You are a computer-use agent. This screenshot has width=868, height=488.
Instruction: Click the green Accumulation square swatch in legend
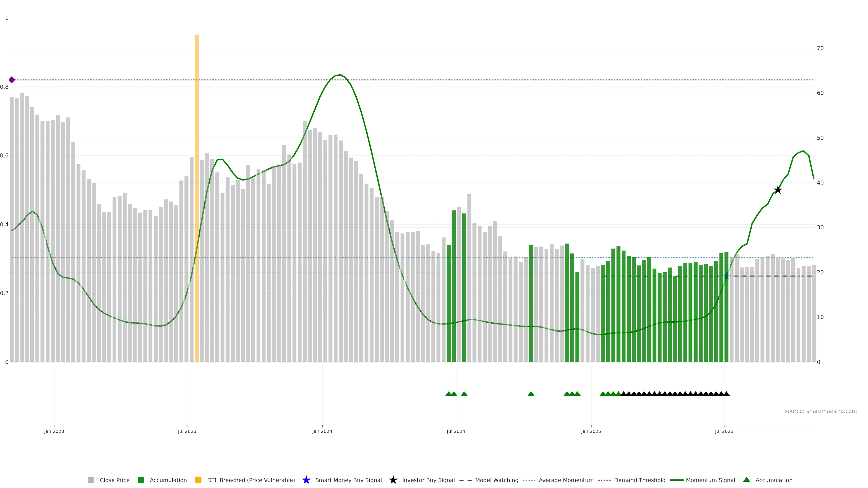click(141, 480)
